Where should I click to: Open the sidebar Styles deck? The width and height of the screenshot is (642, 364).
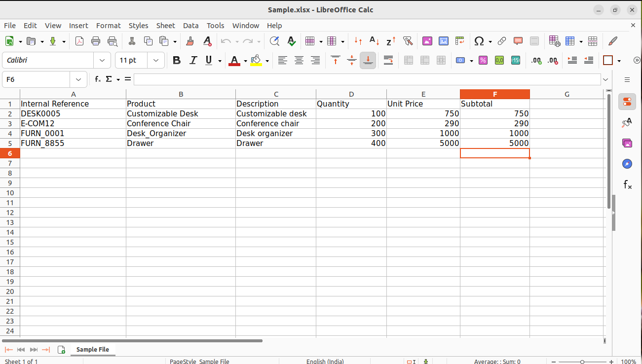pyautogui.click(x=627, y=122)
